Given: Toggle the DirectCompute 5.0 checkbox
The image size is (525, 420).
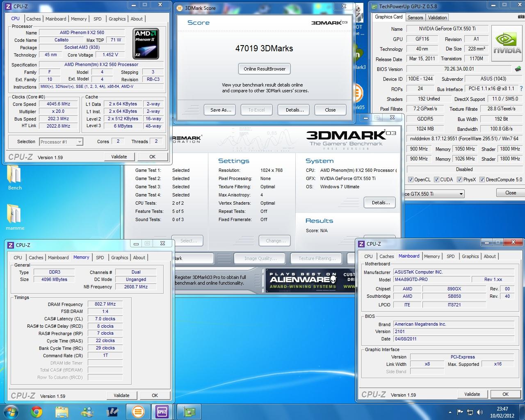Looking at the screenshot, I should 482,180.
